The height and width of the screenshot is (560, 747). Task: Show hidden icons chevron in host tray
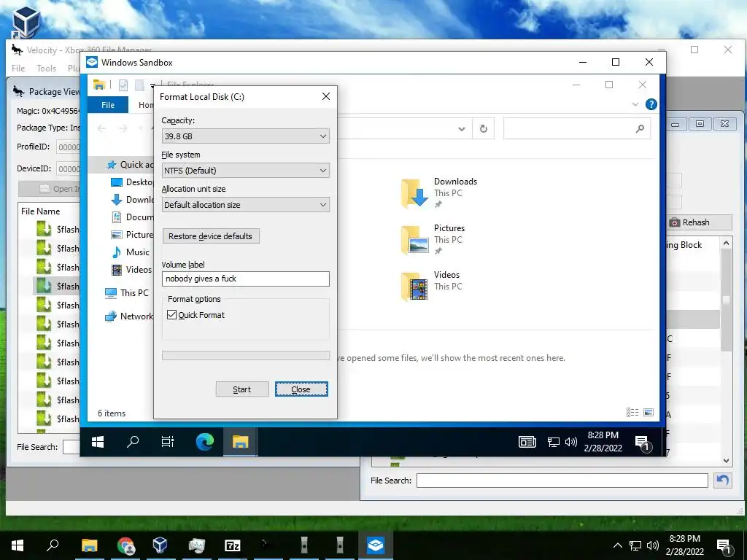click(x=617, y=545)
